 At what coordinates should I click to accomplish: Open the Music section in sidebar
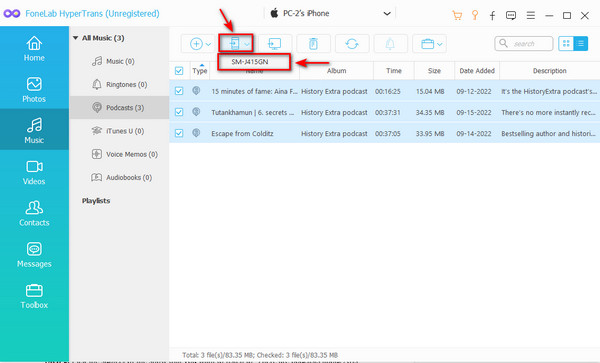click(34, 130)
